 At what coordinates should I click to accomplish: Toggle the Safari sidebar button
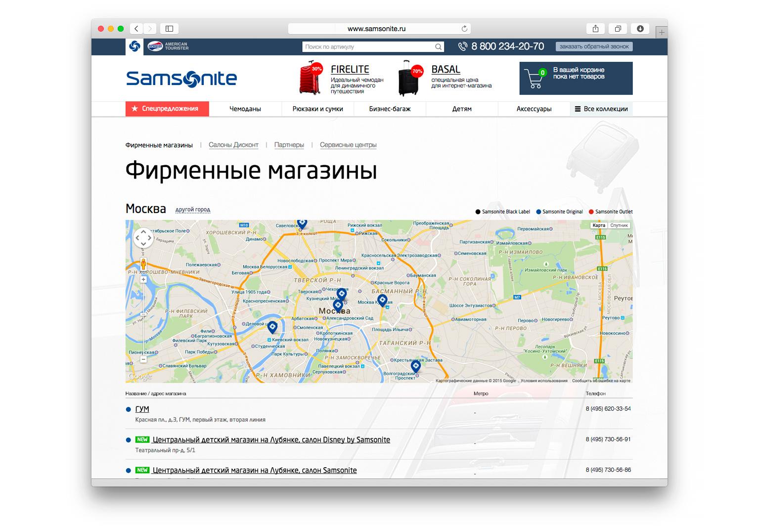[169, 29]
